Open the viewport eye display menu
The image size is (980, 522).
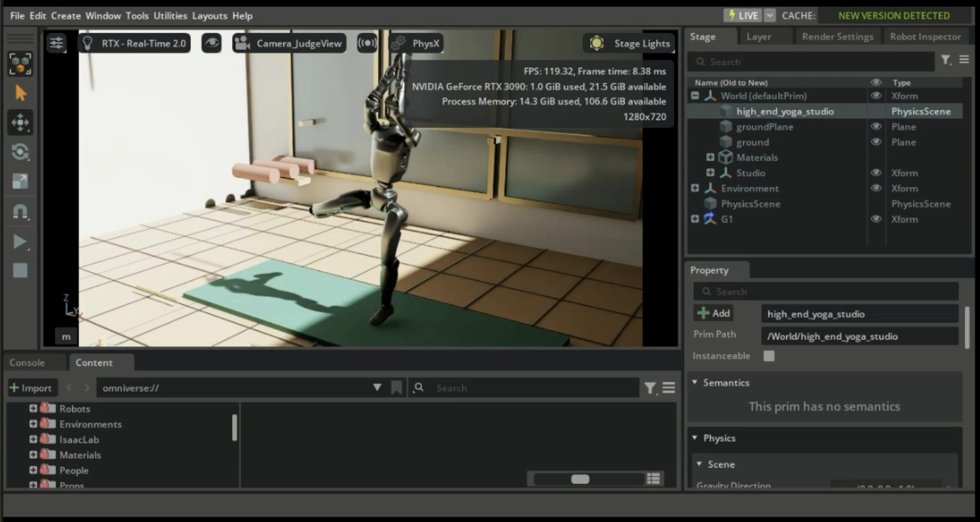point(211,43)
